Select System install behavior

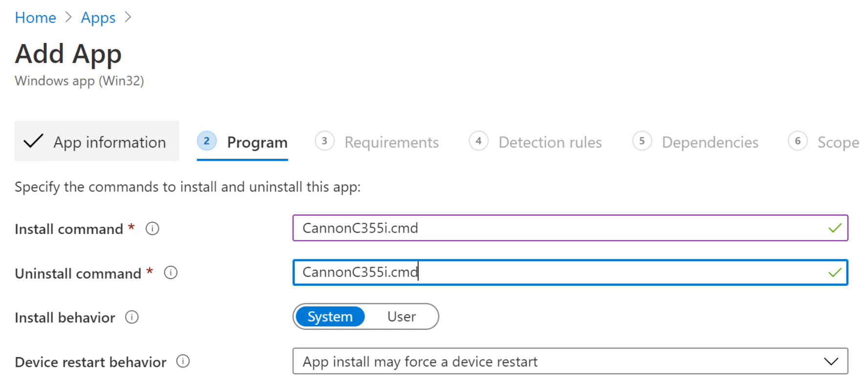click(329, 317)
